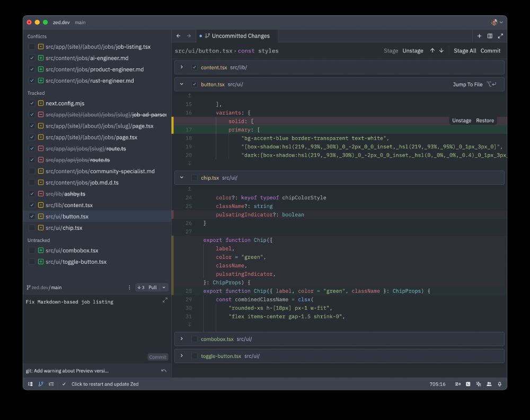530x420 pixels.
Task: Click Commit in the diff toolbar
Action: point(490,51)
